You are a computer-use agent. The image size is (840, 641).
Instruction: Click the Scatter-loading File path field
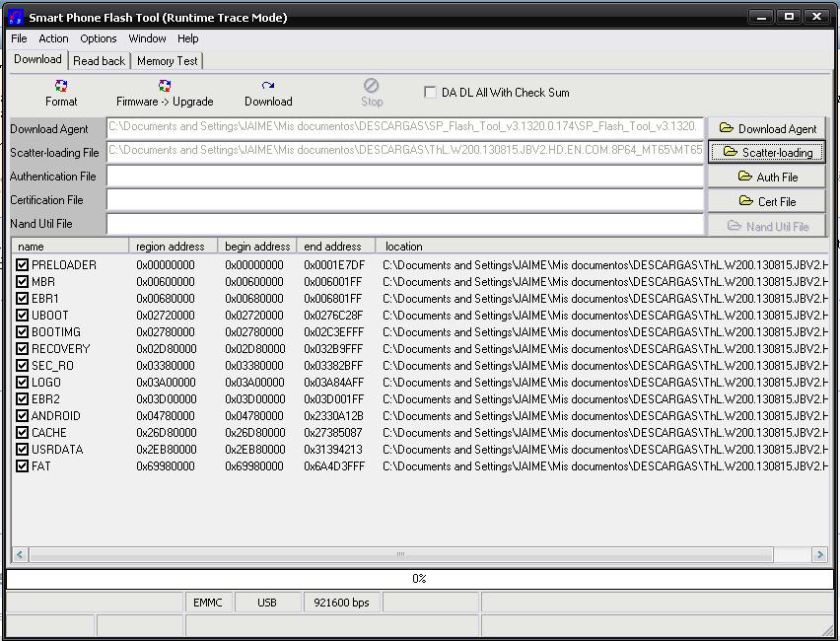[x=405, y=152]
